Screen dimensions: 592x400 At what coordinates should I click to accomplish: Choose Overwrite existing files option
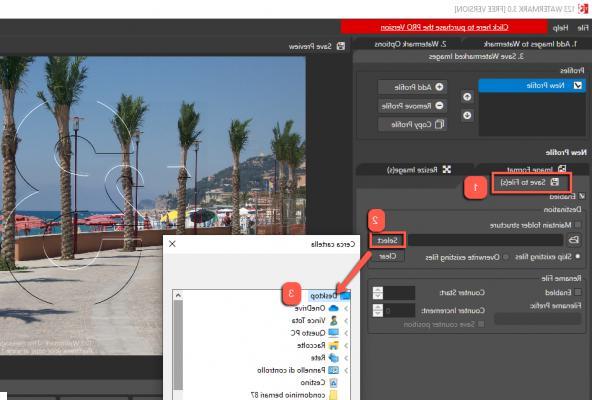pos(506,257)
